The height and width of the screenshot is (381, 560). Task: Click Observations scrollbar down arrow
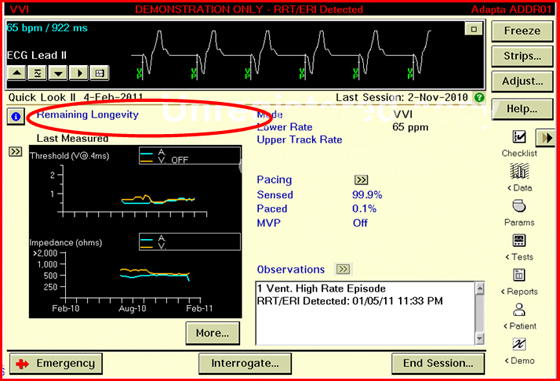pyautogui.click(x=480, y=338)
